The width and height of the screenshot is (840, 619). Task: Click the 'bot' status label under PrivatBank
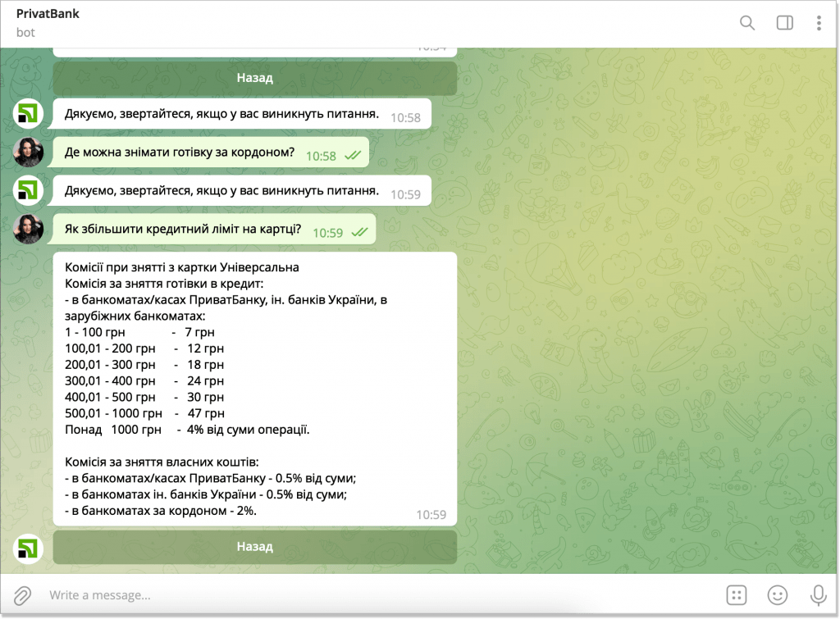25,33
